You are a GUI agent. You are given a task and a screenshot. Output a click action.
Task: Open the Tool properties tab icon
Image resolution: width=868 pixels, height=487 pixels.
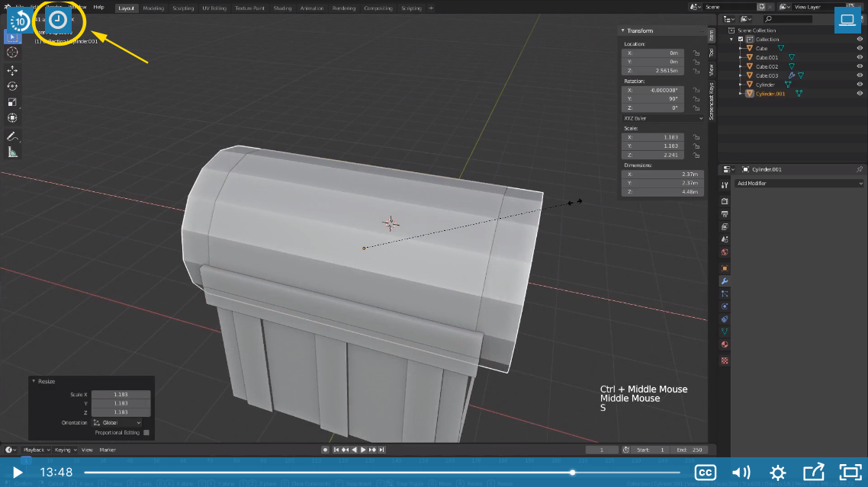[x=725, y=185]
